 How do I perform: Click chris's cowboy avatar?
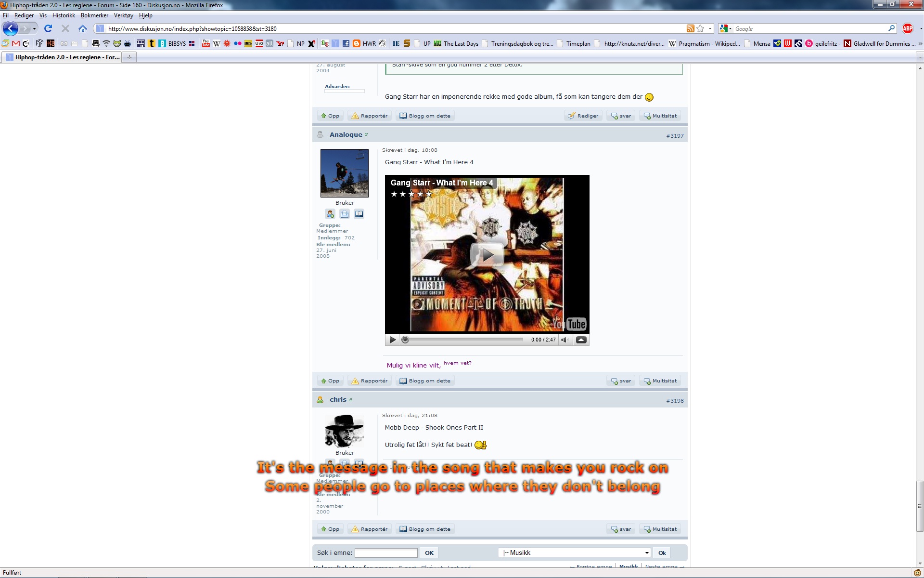(x=345, y=431)
